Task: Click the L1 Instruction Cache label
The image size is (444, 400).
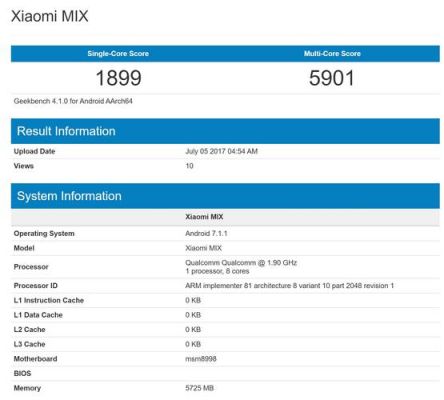Action: point(49,300)
